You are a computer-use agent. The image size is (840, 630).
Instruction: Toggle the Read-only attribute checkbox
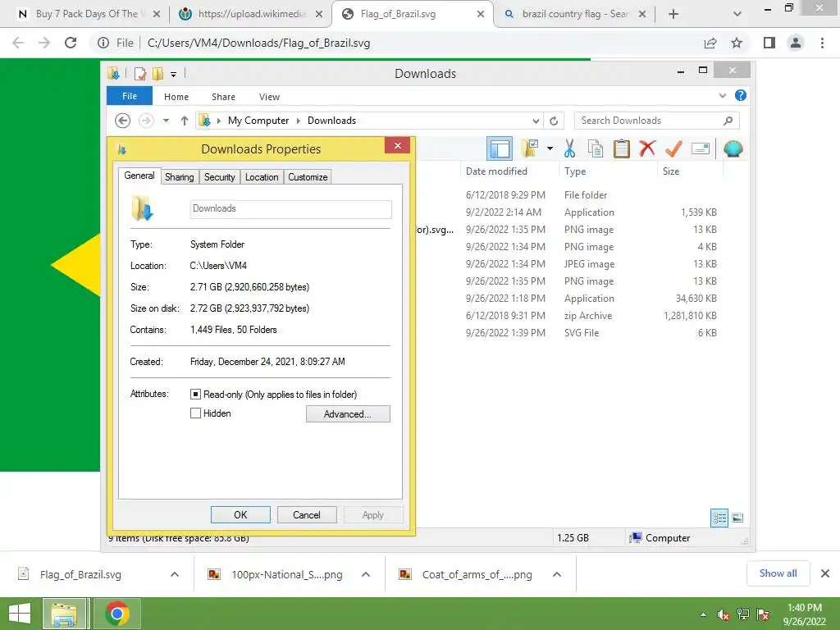[195, 395]
